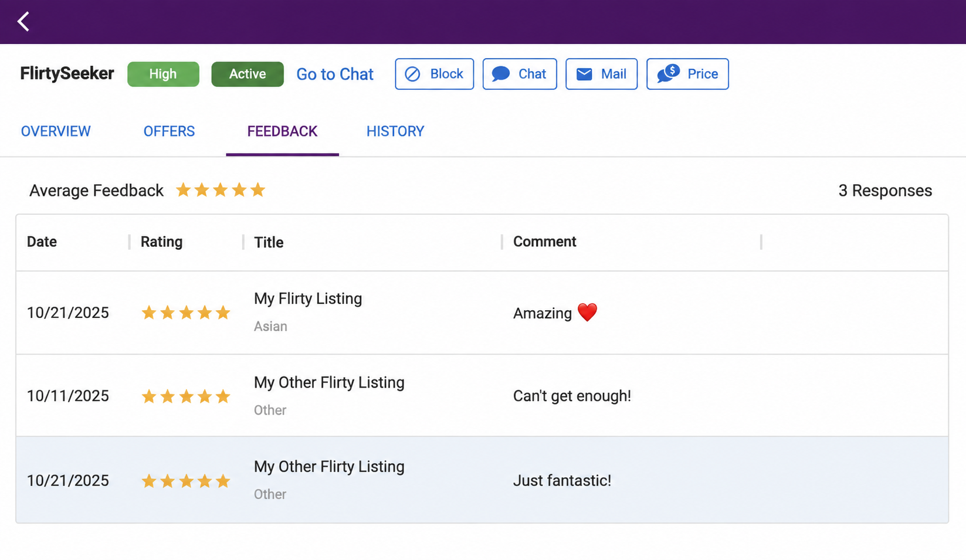Click the Comment column header
Image resolution: width=966 pixels, height=560 pixels.
(x=544, y=242)
